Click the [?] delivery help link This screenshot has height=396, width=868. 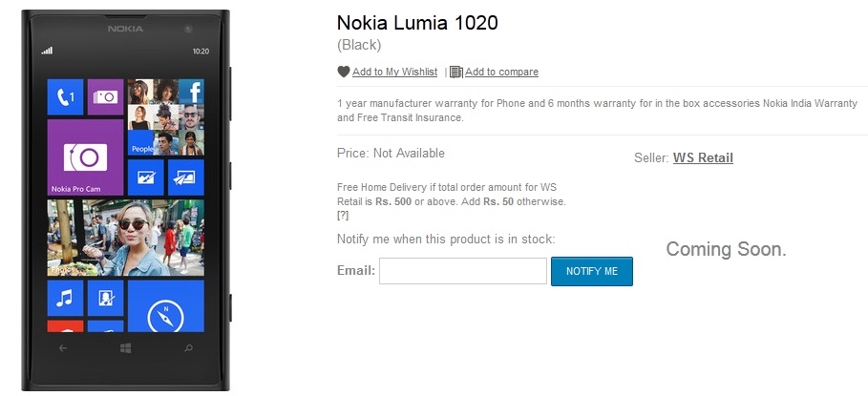coord(343,216)
